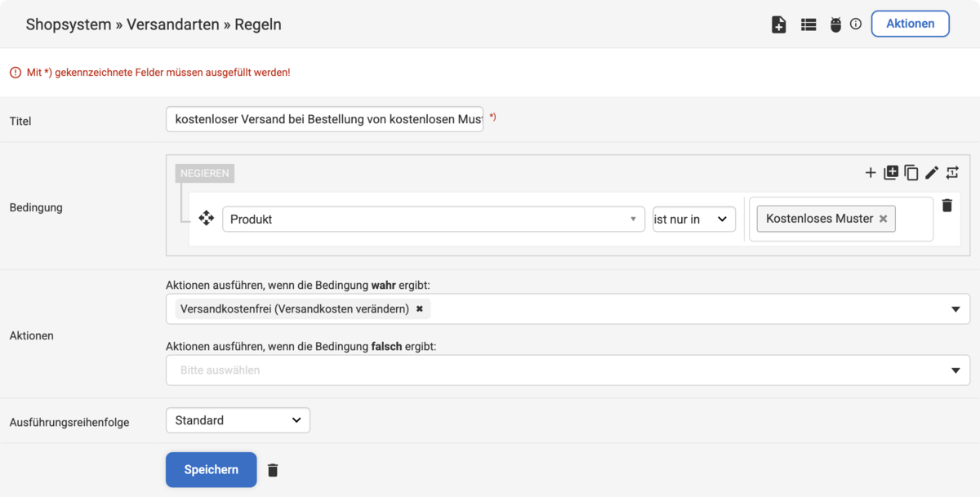Image resolution: width=980 pixels, height=497 pixels.
Task: Click the Titel label
Action: point(20,121)
